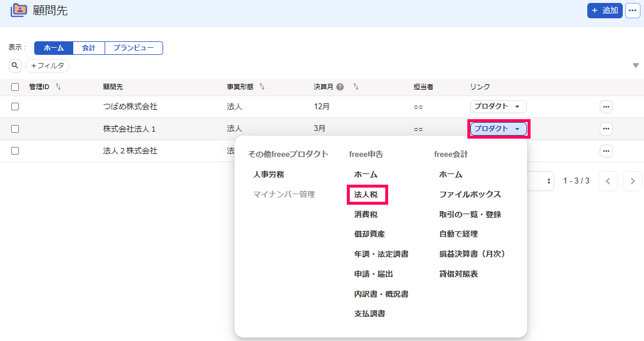Screen dimensions: 644x341
Task: Click the 担当者 column header
Action: click(x=424, y=87)
